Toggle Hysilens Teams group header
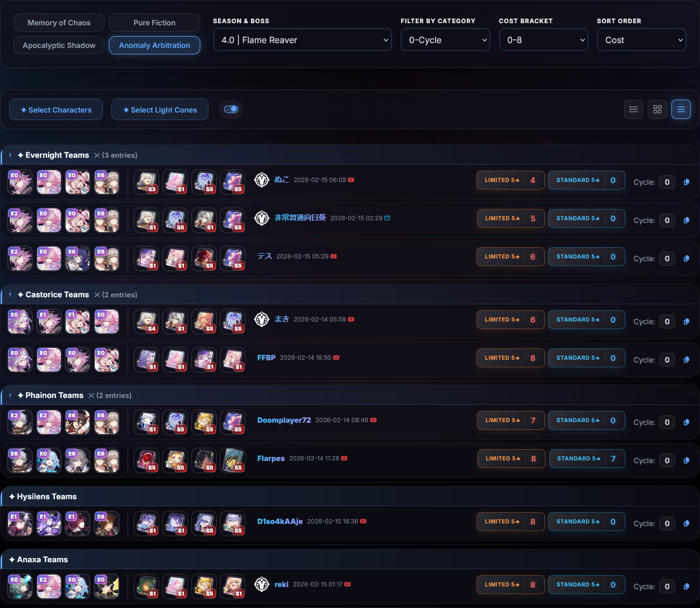This screenshot has width=700, height=608. [350, 497]
